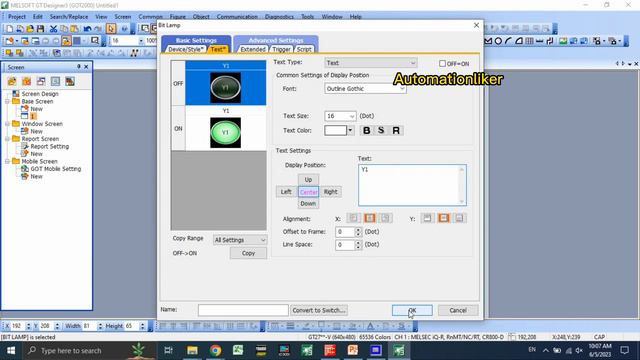
Task: Click the image import figure icon
Action: [x=563, y=41]
